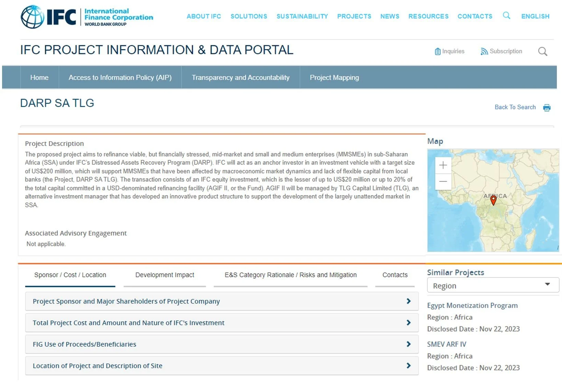
Task: Open the SUSTAINABILITY menu
Action: pos(302,16)
